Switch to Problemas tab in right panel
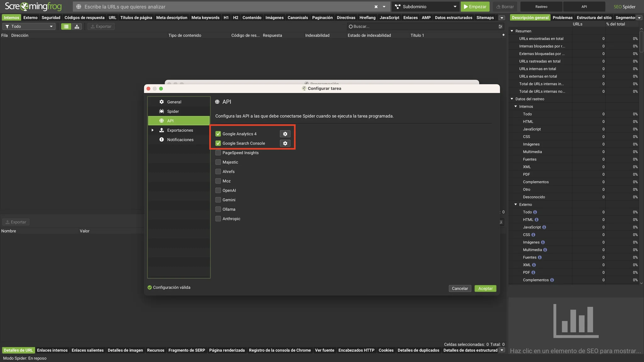 (563, 18)
